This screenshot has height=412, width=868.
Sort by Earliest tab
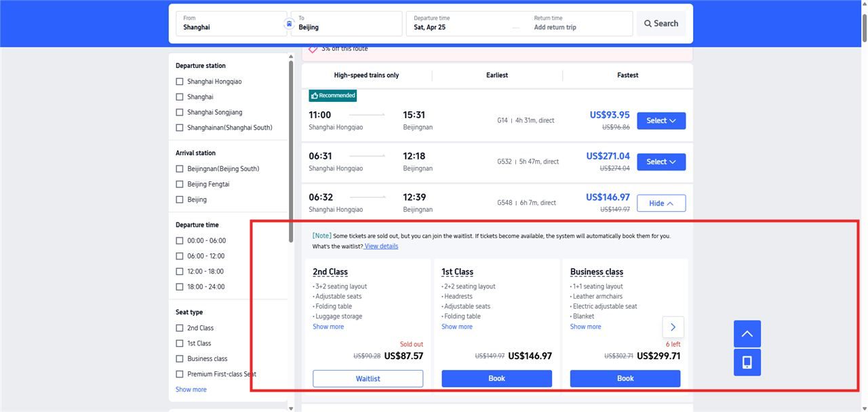click(x=497, y=75)
